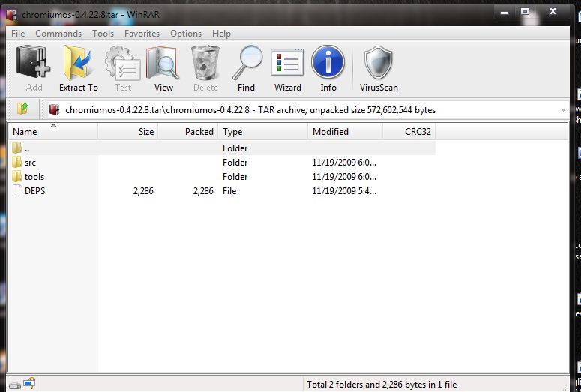
Task: Open the Options menu
Action: pos(186,34)
